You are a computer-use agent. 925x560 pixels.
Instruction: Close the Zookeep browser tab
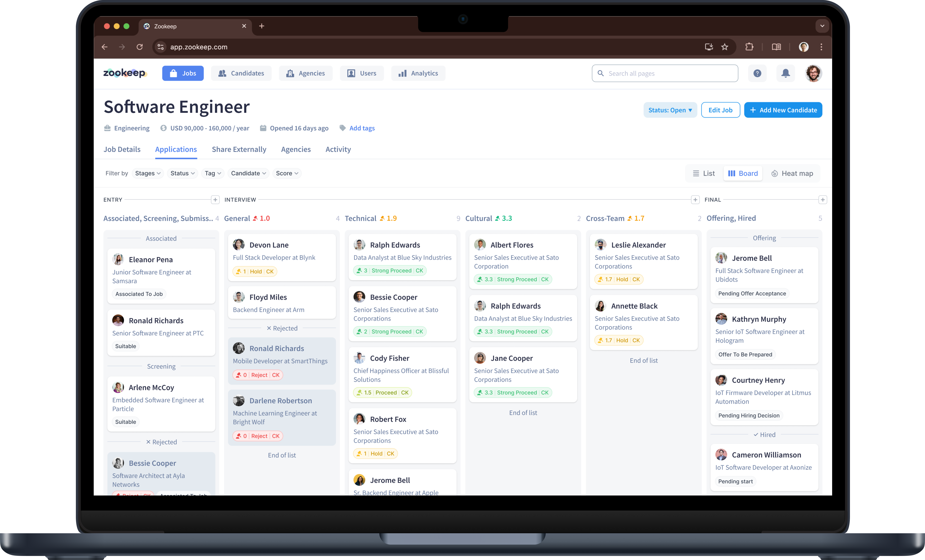244,26
